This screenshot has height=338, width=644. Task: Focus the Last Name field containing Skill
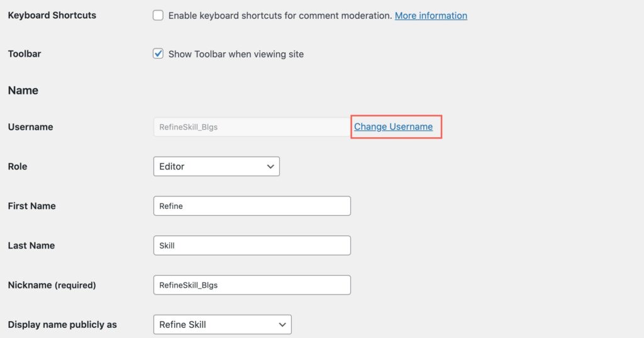click(252, 245)
